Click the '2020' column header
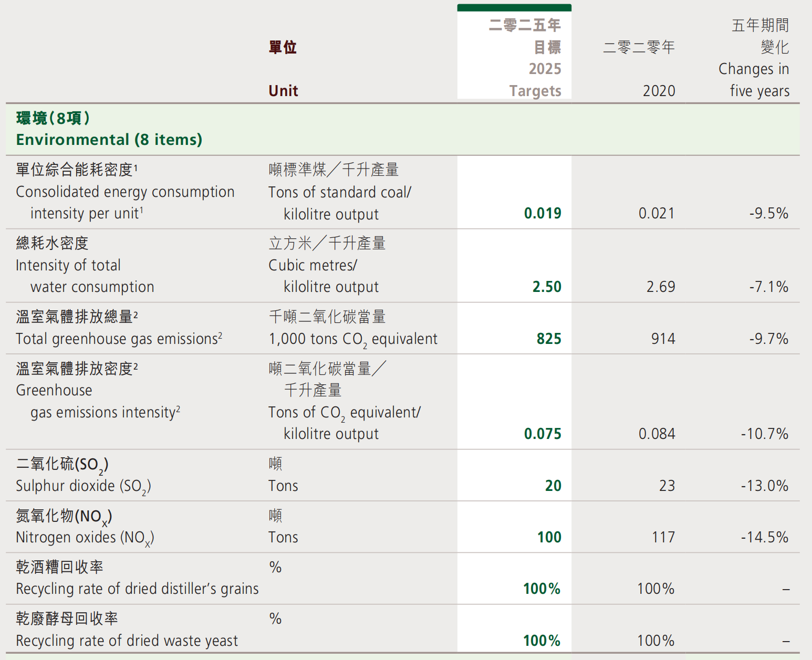The height and width of the screenshot is (660, 812). pos(659,91)
